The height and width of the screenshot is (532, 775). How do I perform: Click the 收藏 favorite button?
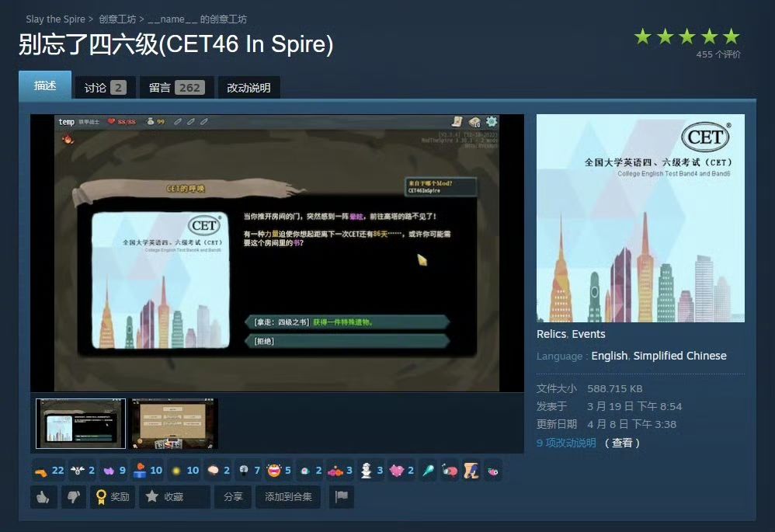175,496
